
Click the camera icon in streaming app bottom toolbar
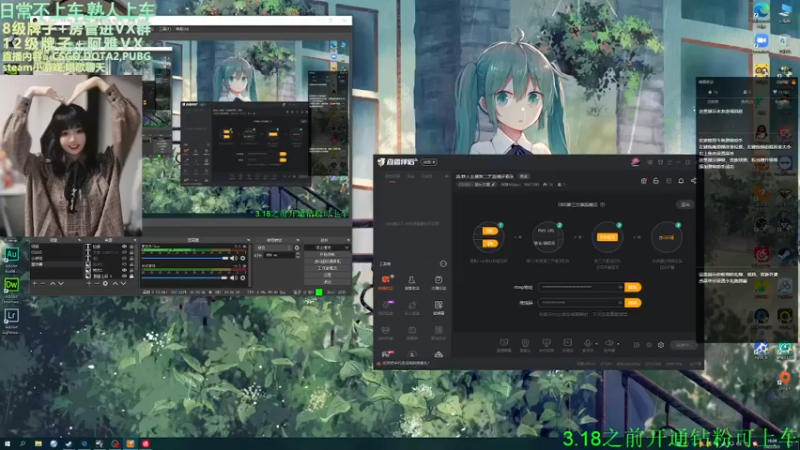coord(525,343)
